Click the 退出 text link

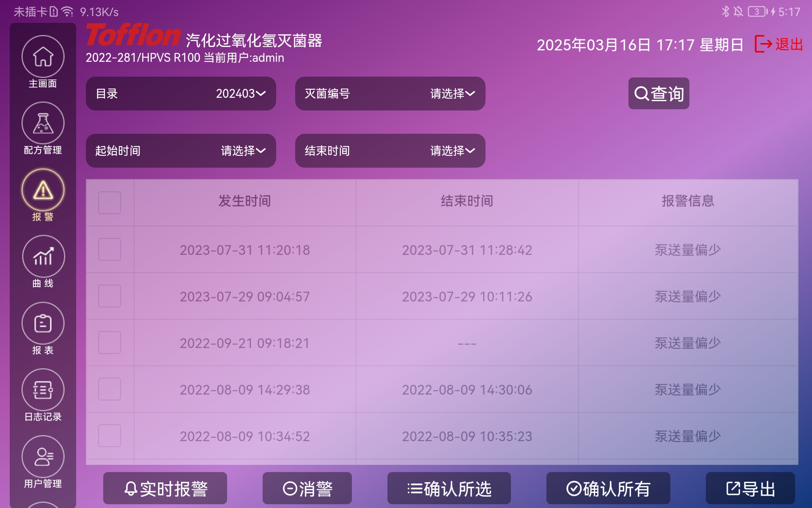789,44
